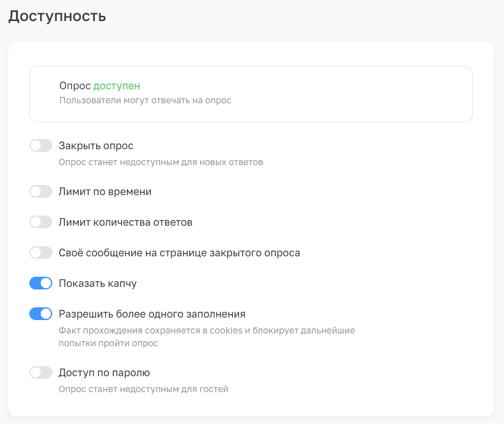Screen dimensions: 504x424
Task: Click the Показать капчу label text
Action: [x=97, y=284]
